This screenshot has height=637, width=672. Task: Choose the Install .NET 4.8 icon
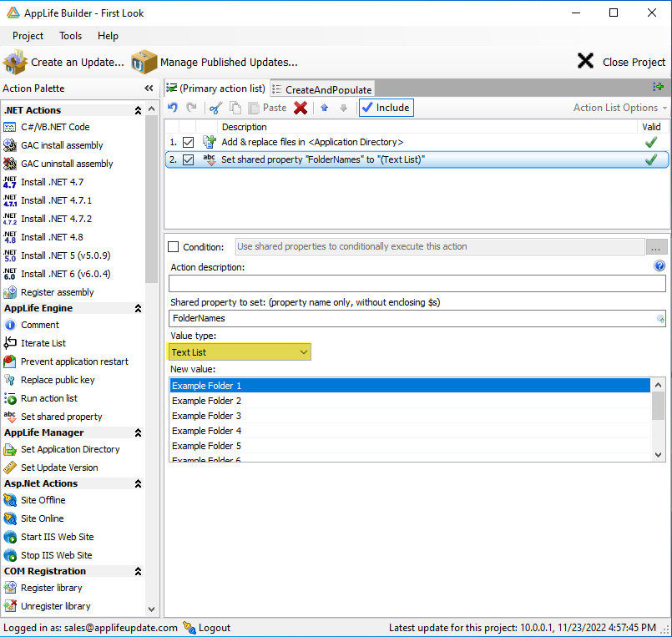10,237
